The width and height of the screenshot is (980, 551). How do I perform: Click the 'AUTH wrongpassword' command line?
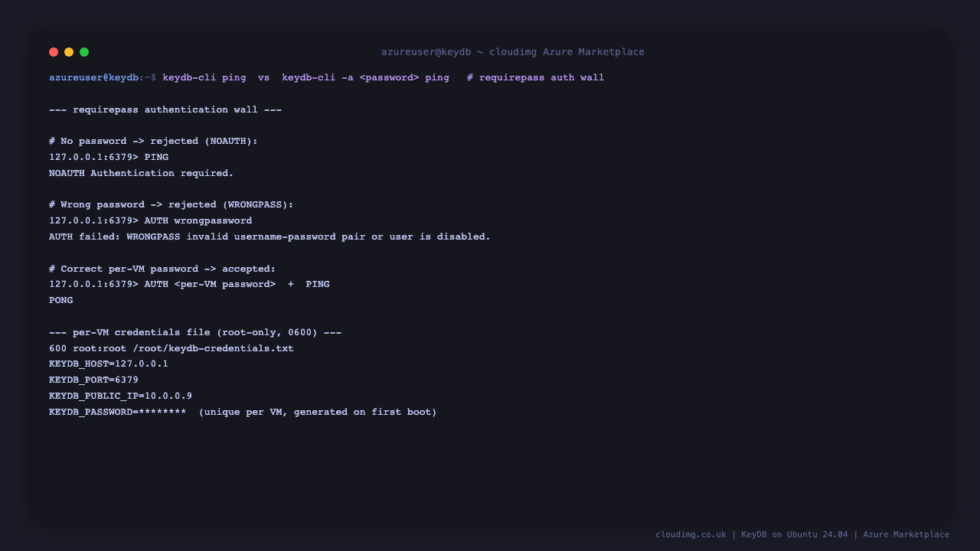pos(151,221)
